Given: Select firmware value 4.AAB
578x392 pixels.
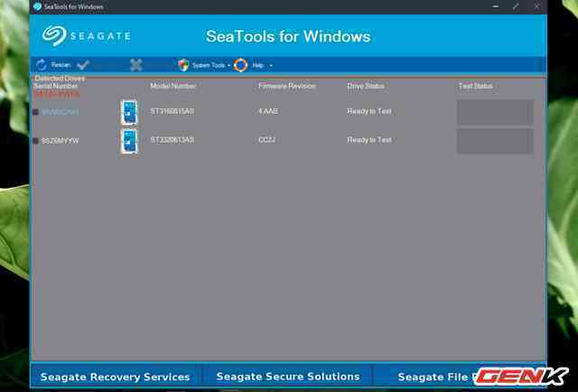Looking at the screenshot, I should point(268,111).
